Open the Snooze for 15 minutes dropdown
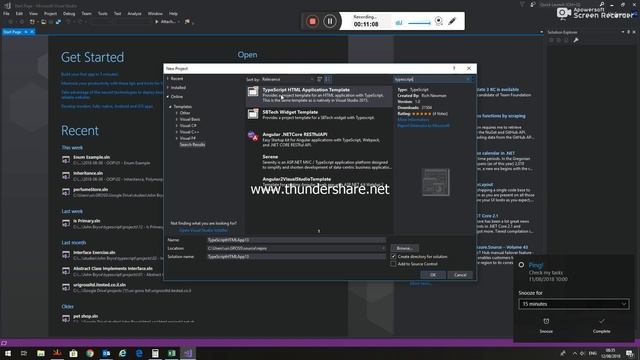640x360 pixels. click(x=573, y=304)
